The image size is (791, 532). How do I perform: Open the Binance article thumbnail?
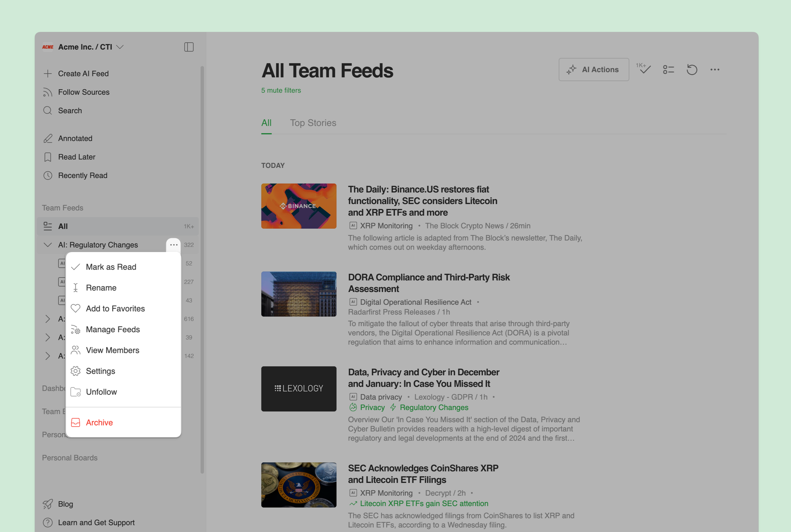click(299, 206)
